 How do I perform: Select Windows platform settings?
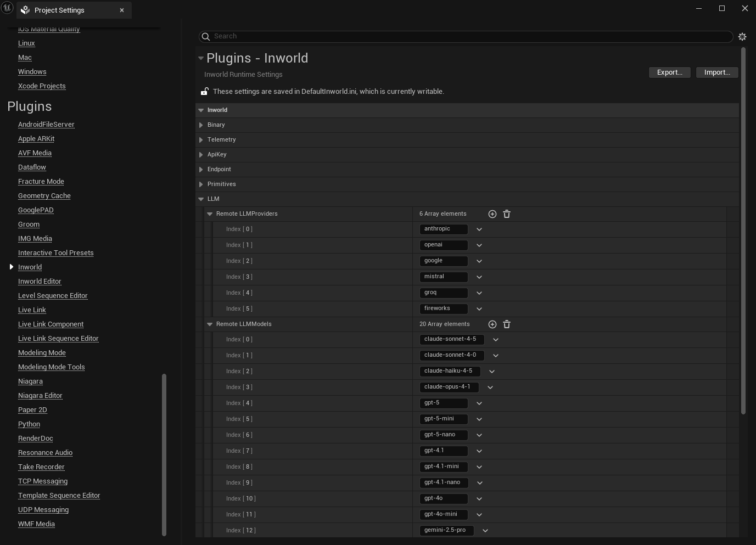click(x=32, y=72)
